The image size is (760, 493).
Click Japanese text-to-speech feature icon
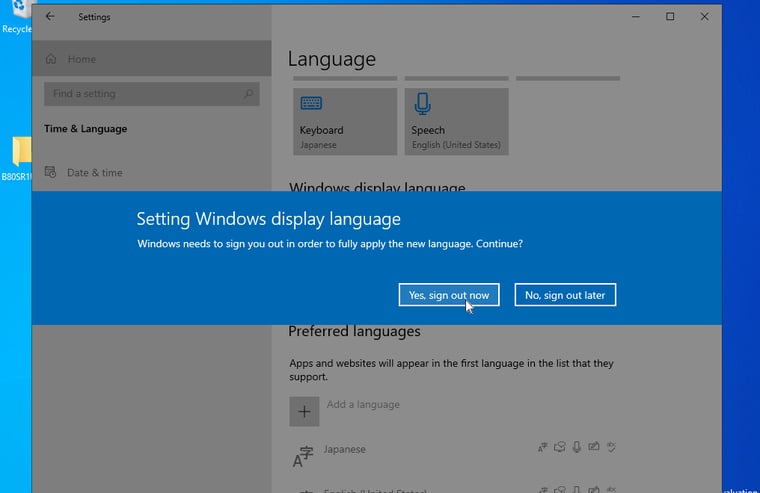tap(560, 447)
